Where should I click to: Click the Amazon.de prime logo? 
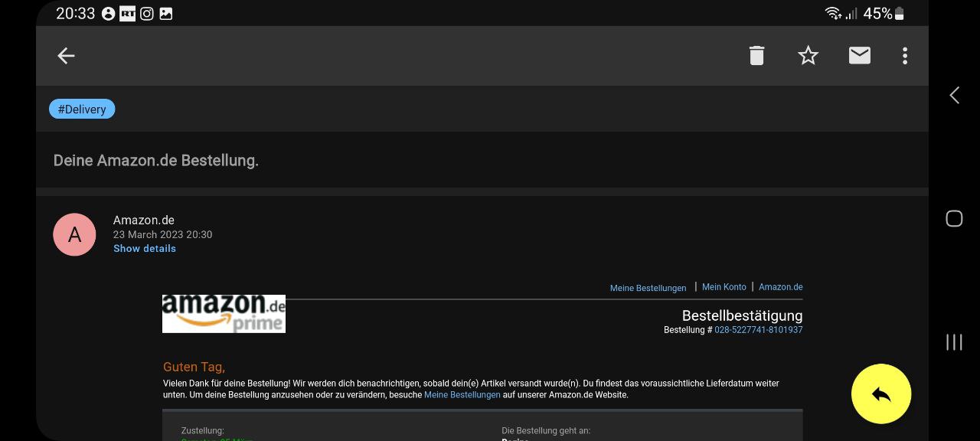point(224,314)
